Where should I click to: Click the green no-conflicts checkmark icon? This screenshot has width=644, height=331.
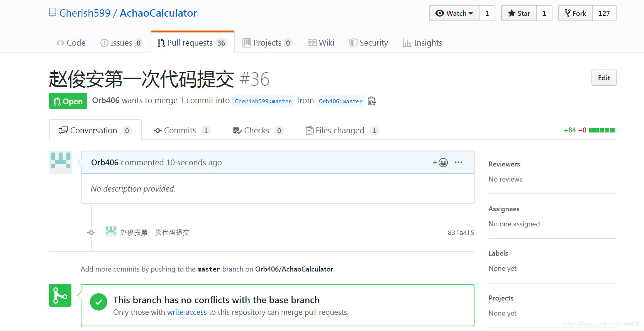click(x=99, y=302)
